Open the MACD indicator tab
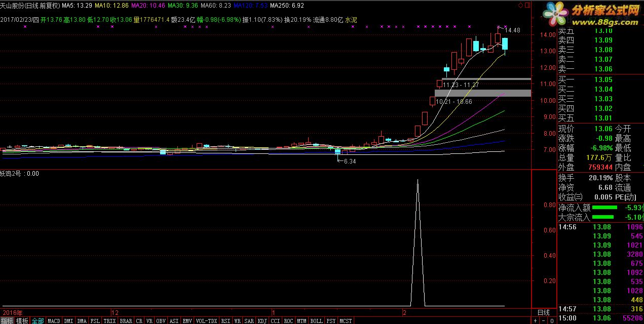The width and height of the screenshot is (644, 324). [54, 321]
